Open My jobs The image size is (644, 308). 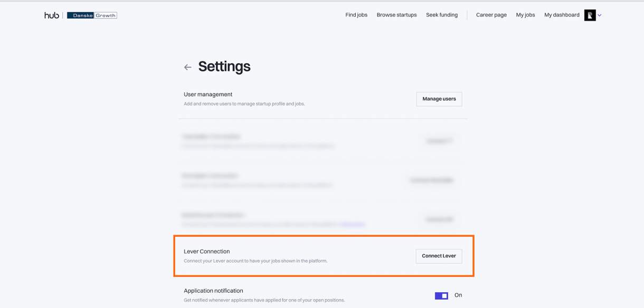[525, 15]
